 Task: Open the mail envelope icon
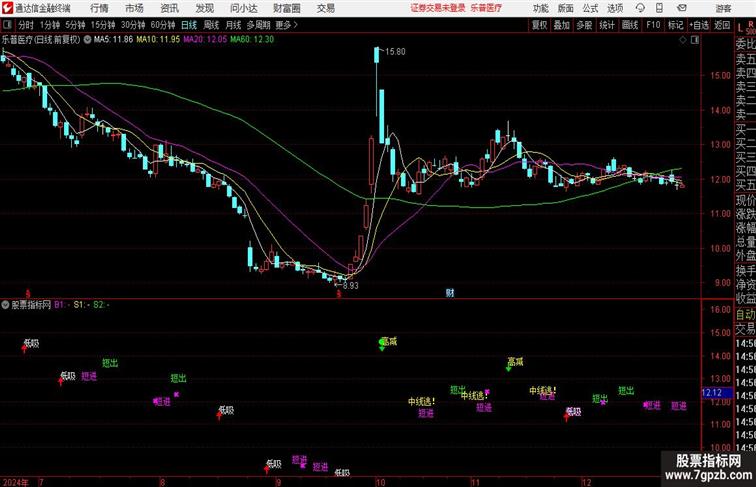click(682, 8)
